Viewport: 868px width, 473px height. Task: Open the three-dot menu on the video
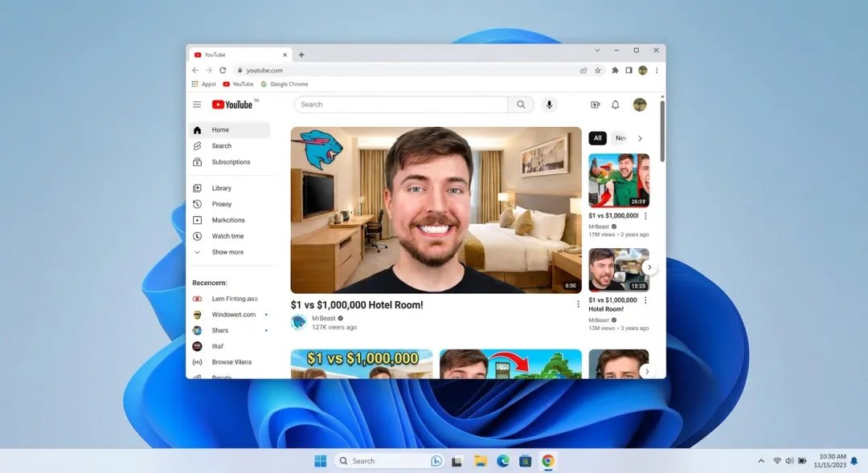pyautogui.click(x=578, y=304)
